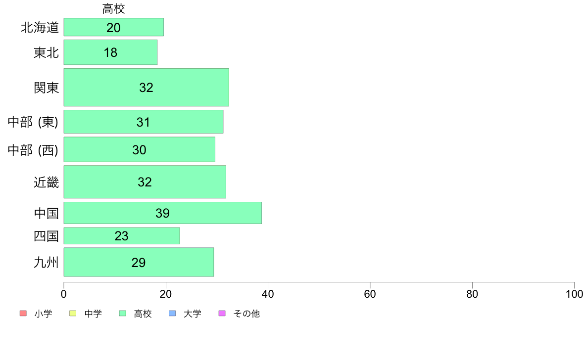
Task: Select the 中部 (西) bar showing 30
Action: click(140, 149)
